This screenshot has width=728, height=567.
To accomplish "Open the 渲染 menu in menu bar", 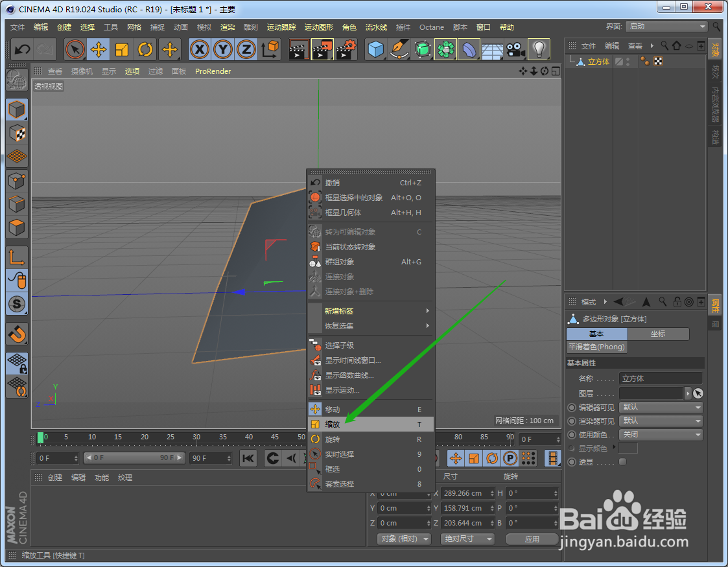I will click(x=228, y=27).
